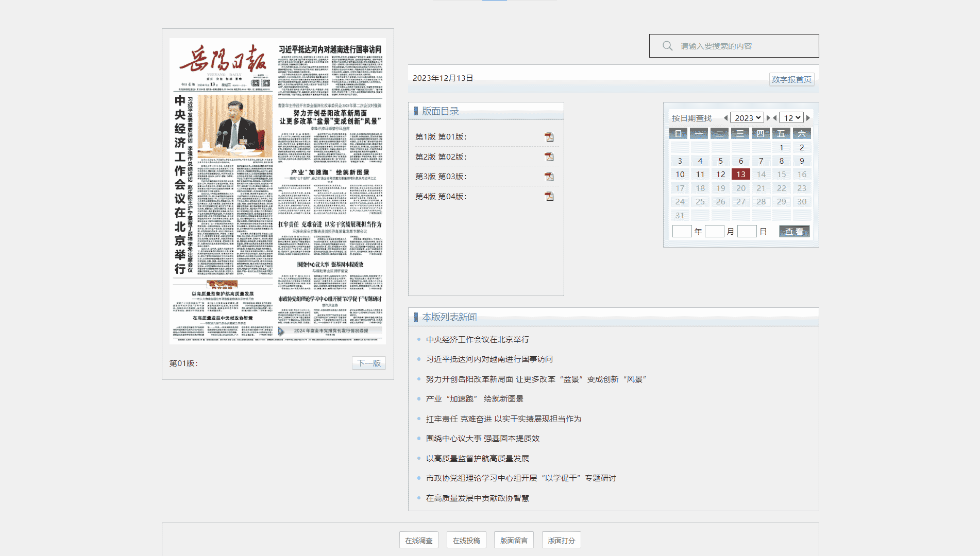This screenshot has width=980, height=556.
Task: Select calendar date 1
Action: 782,147
